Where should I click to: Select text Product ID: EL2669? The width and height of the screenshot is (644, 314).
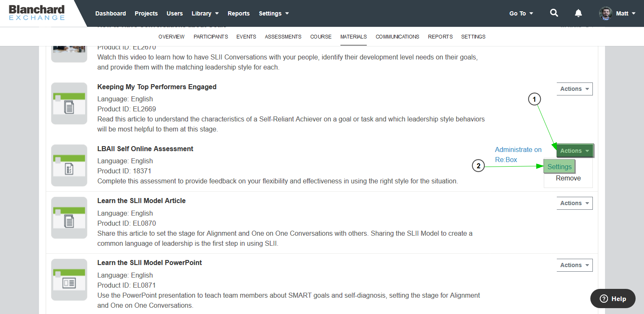127,109
